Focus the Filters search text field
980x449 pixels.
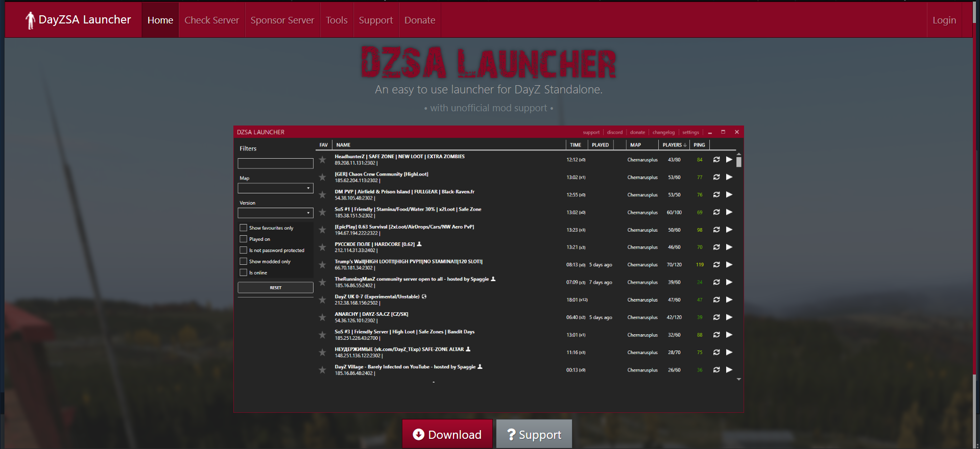coord(275,163)
